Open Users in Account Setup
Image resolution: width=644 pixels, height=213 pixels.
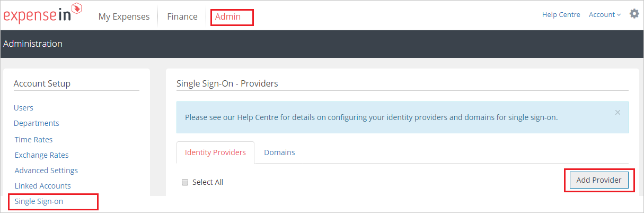coord(23,108)
